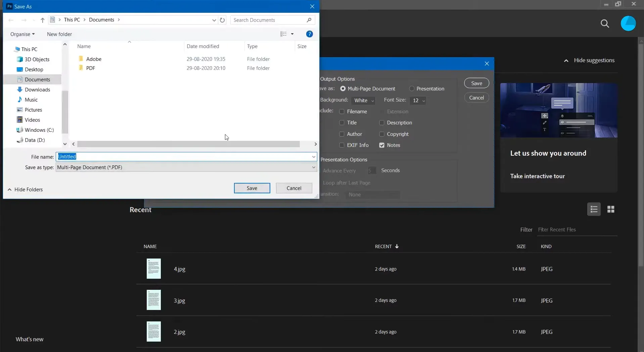This screenshot has width=644, height=352.
Task: Open Save As dialog help icon
Action: (x=309, y=34)
